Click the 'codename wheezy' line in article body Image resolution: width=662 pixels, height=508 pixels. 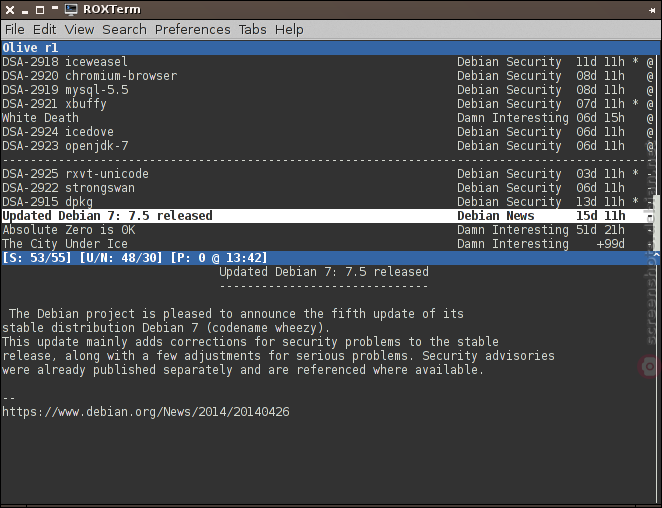166,328
